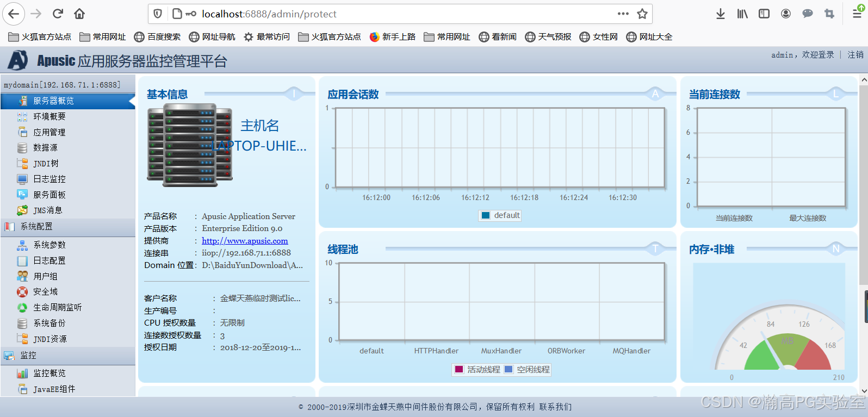This screenshot has width=868, height=417.
Task: Click the Apusic logo in the header
Action: point(17,60)
